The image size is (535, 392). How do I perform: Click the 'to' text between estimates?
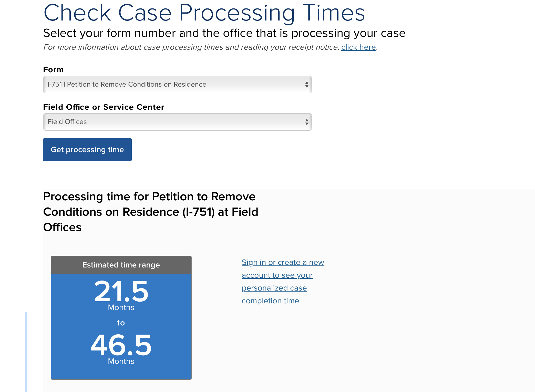121,323
